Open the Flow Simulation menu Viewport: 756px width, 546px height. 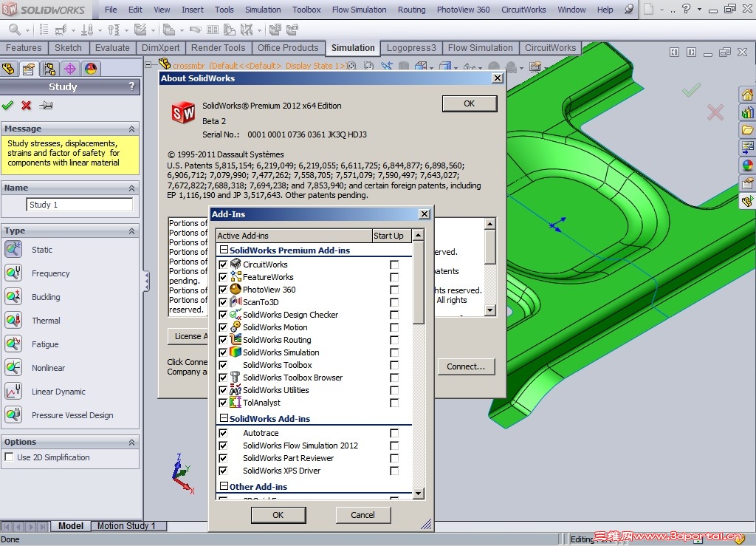359,10
